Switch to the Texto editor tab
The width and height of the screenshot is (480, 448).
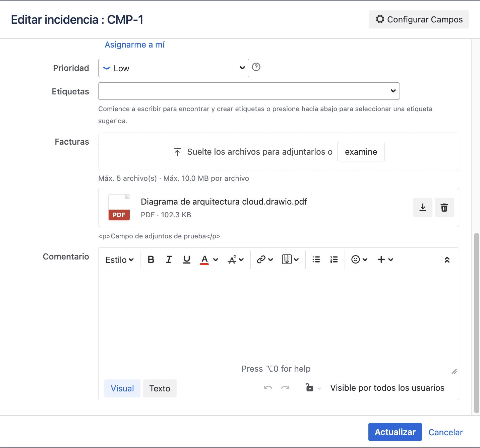160,388
